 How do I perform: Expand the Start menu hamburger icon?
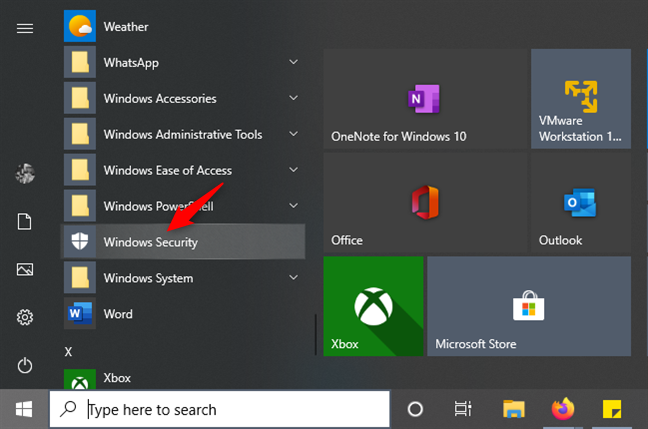click(25, 29)
